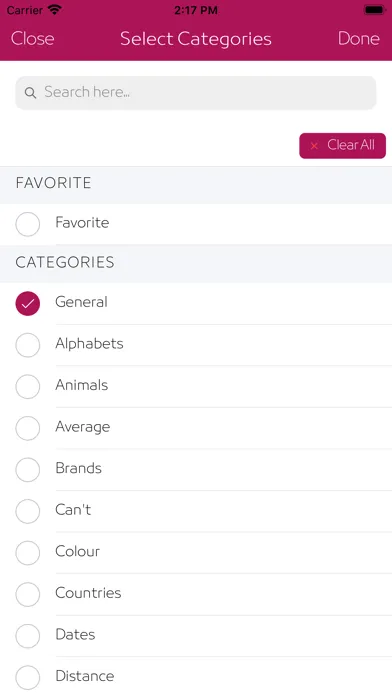Viewport: 392px width, 696px height.
Task: Tap the Select Categories title
Action: pyautogui.click(x=196, y=39)
